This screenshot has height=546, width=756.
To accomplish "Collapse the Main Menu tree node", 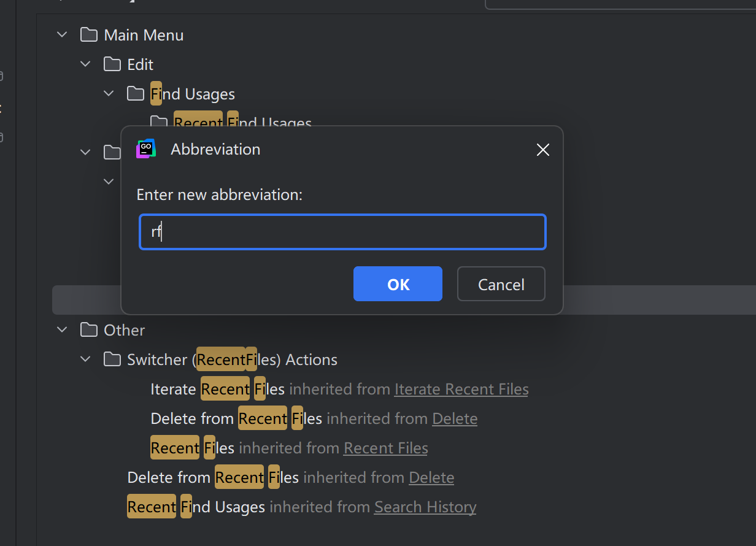I will [62, 35].
